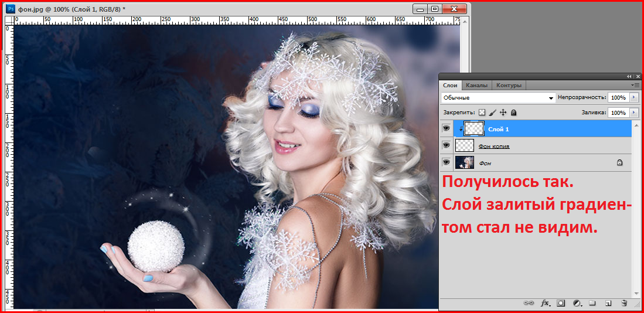Click the lock icon on Фон layer
The width and height of the screenshot is (644, 313).
(x=619, y=163)
